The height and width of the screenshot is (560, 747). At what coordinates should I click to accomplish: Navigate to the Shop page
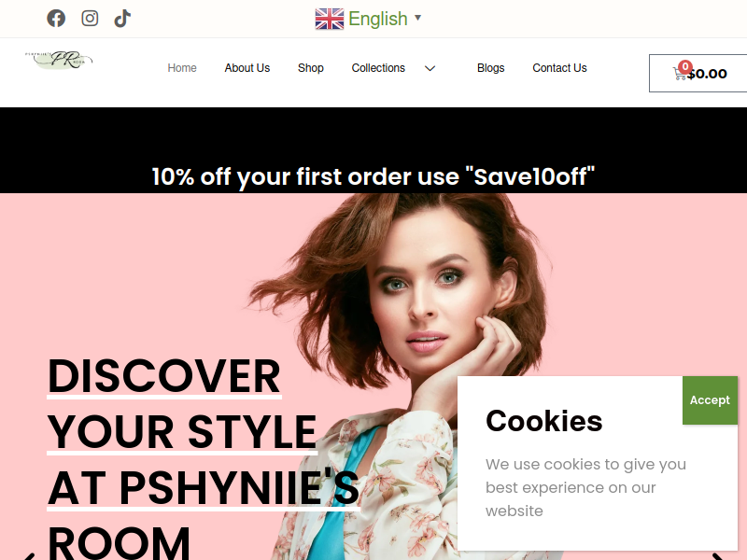coord(311,68)
